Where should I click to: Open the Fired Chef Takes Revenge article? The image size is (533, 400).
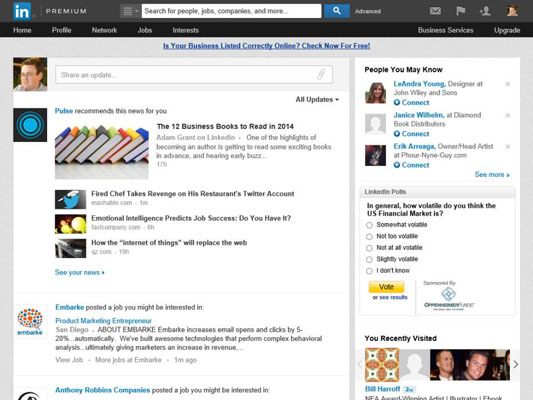pyautogui.click(x=193, y=194)
